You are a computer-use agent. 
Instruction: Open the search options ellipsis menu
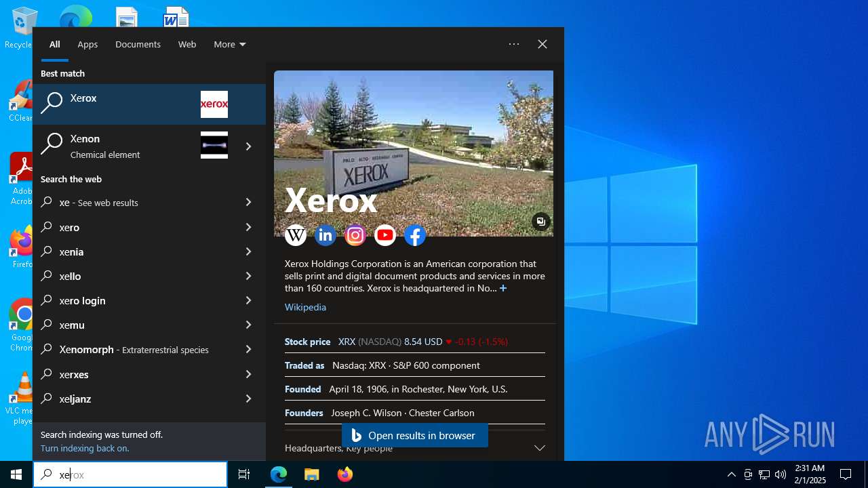click(514, 44)
